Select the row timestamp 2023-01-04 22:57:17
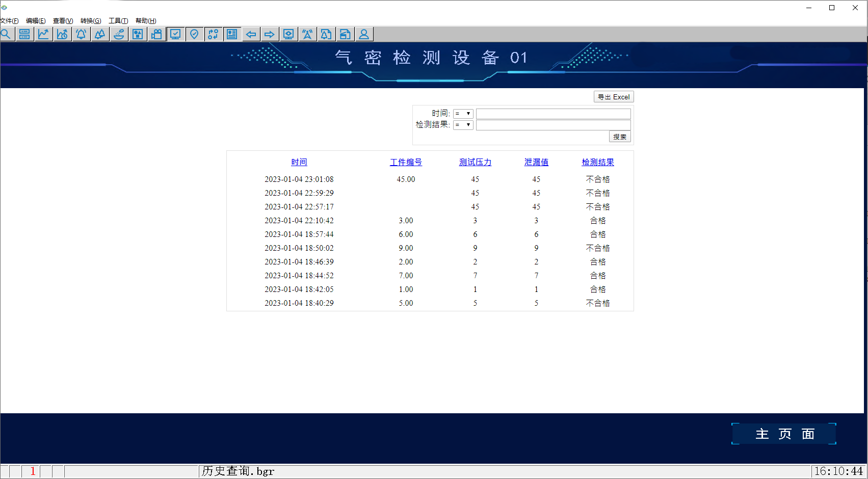The height and width of the screenshot is (479, 868). pyautogui.click(x=299, y=207)
